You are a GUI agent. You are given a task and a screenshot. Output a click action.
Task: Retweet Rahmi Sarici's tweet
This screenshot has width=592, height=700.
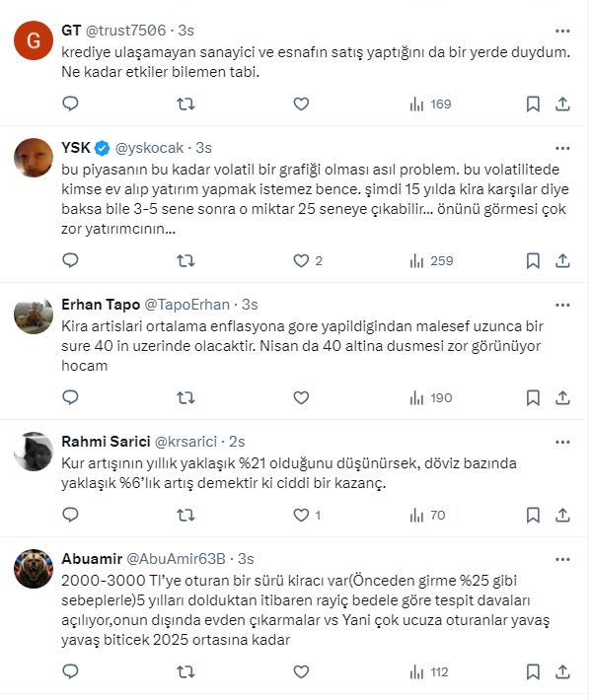point(185,515)
